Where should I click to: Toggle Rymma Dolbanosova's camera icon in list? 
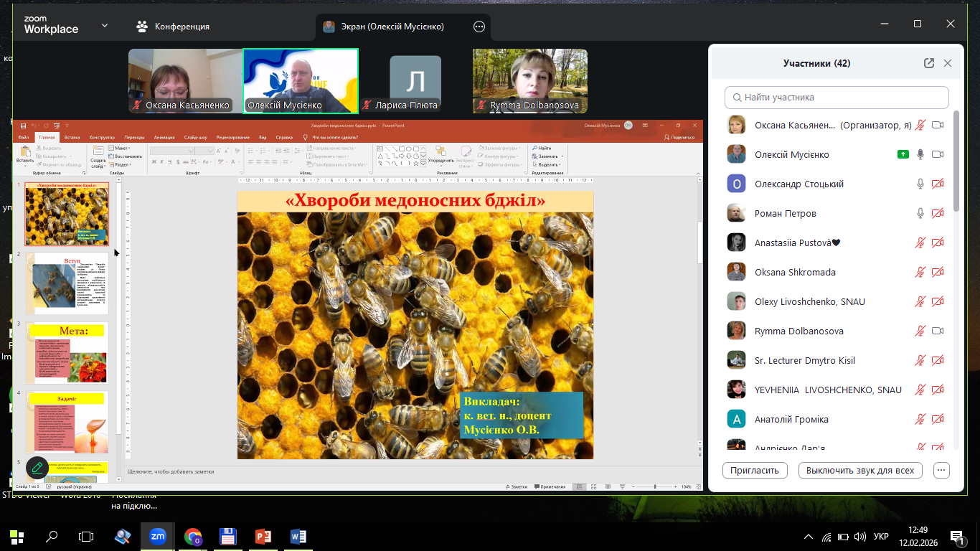coord(937,331)
